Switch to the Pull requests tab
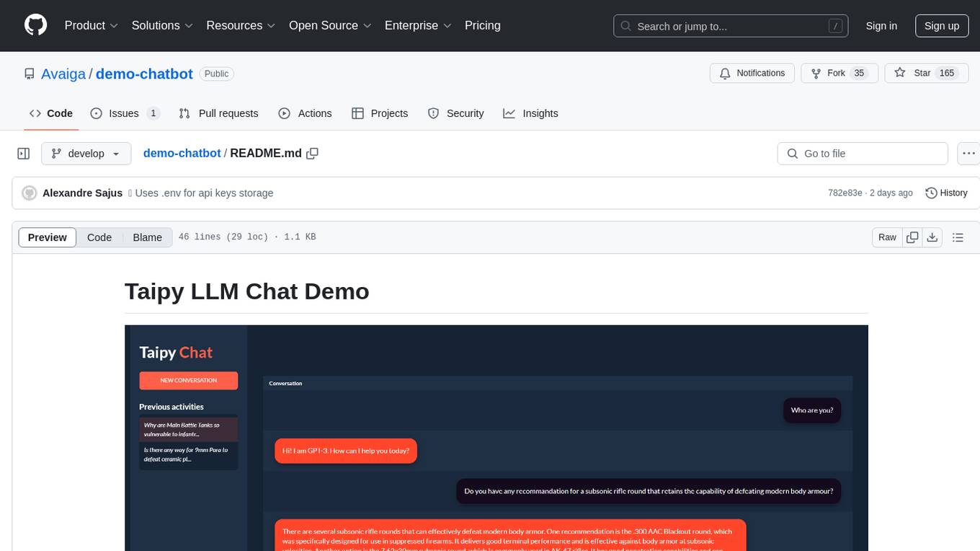Image resolution: width=980 pixels, height=551 pixels. point(218,113)
